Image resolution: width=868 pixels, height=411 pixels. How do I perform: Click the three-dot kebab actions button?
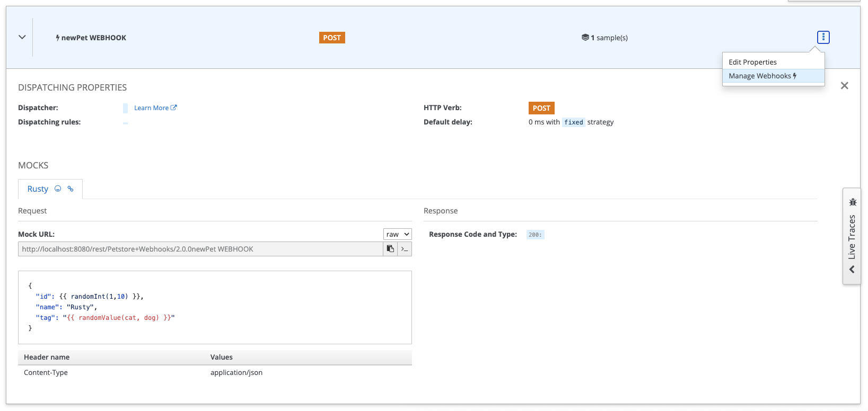click(823, 37)
